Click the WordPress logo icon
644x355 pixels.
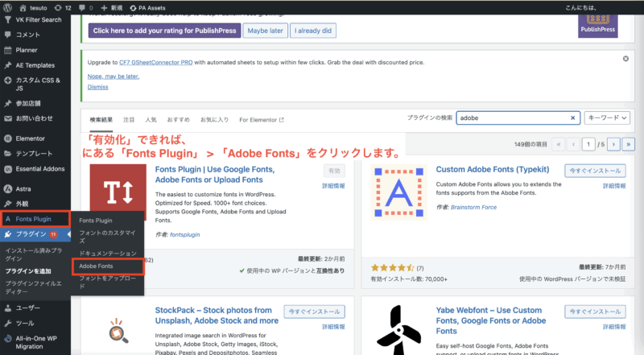7,7
